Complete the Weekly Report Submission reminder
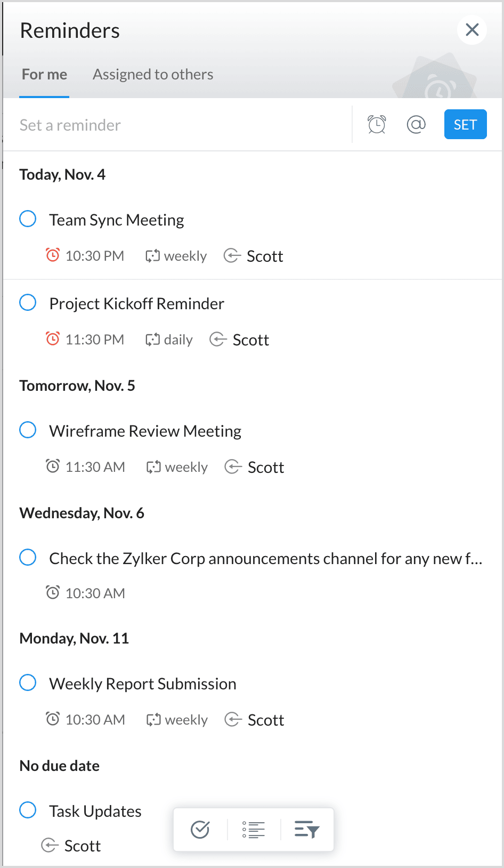The height and width of the screenshot is (868, 504). pyautogui.click(x=28, y=682)
